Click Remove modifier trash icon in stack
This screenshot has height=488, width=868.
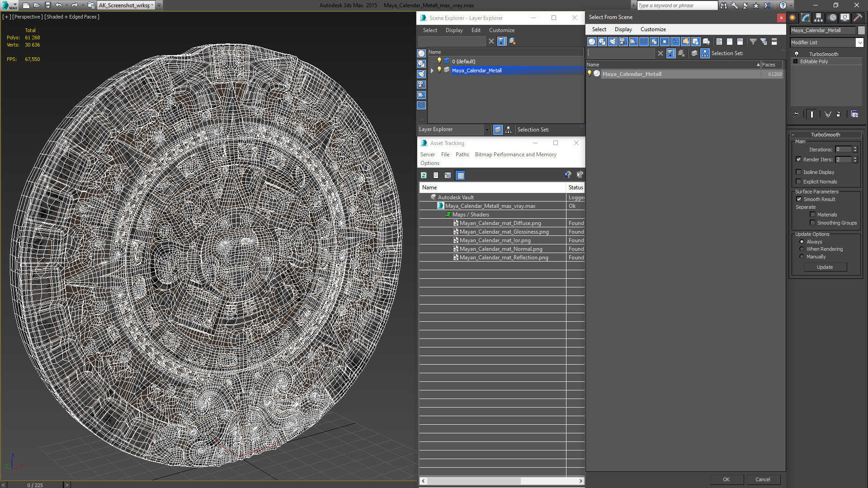(839, 114)
